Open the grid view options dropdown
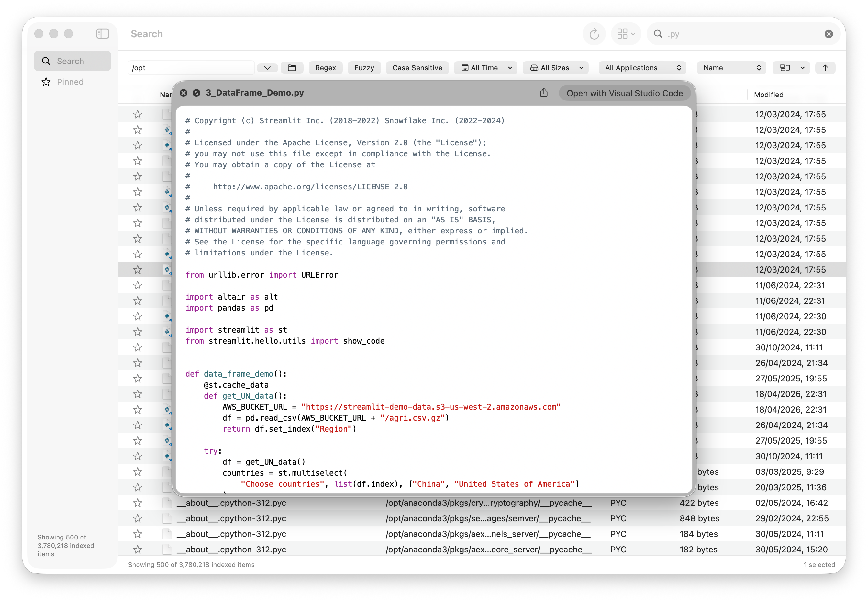Screen dimensions: 868x601 point(626,34)
